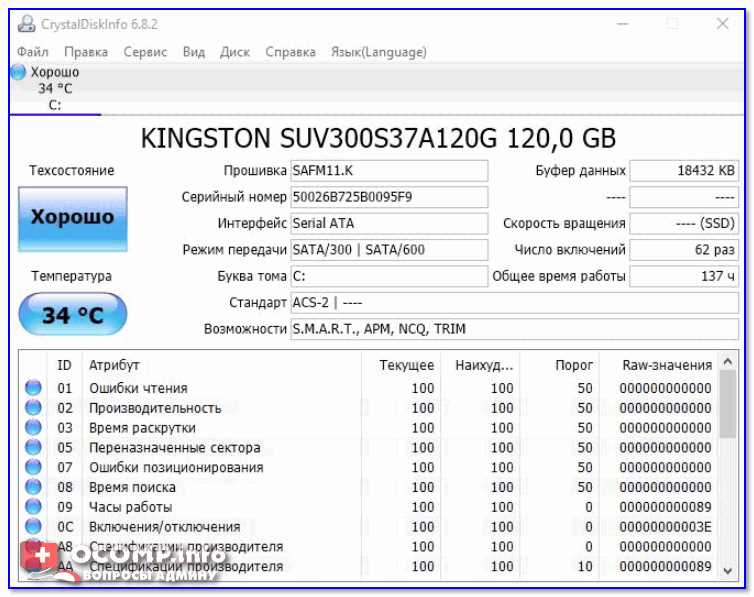Click the Raw-значения column header
The width and height of the screenshot is (754, 597).
(667, 365)
